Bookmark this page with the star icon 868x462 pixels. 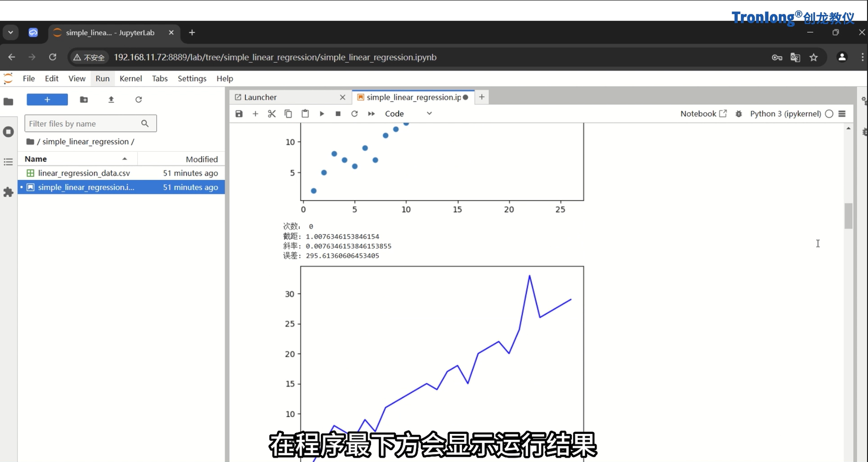(814, 58)
